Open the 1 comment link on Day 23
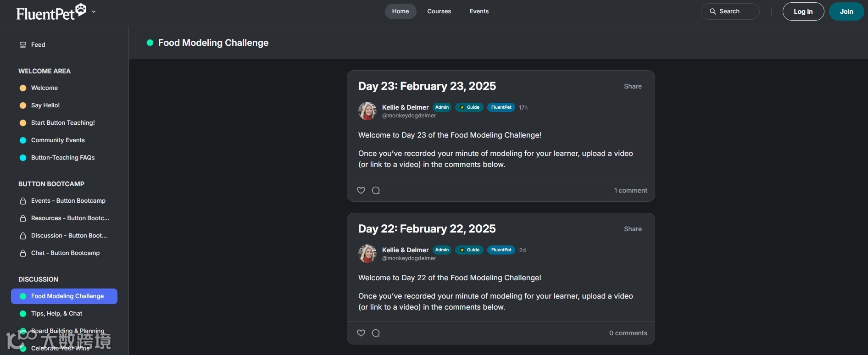Image resolution: width=868 pixels, height=355 pixels. [x=630, y=190]
